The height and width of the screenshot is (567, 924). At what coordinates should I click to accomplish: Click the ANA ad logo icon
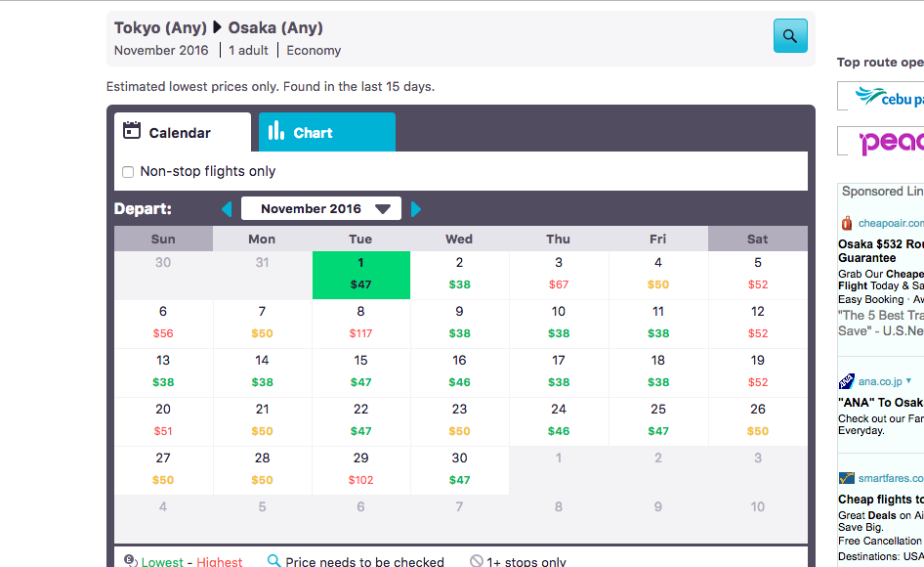click(846, 381)
